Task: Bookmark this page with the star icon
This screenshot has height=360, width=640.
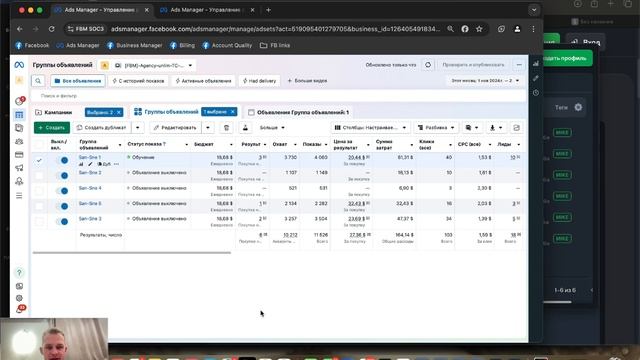Action: [x=479, y=29]
